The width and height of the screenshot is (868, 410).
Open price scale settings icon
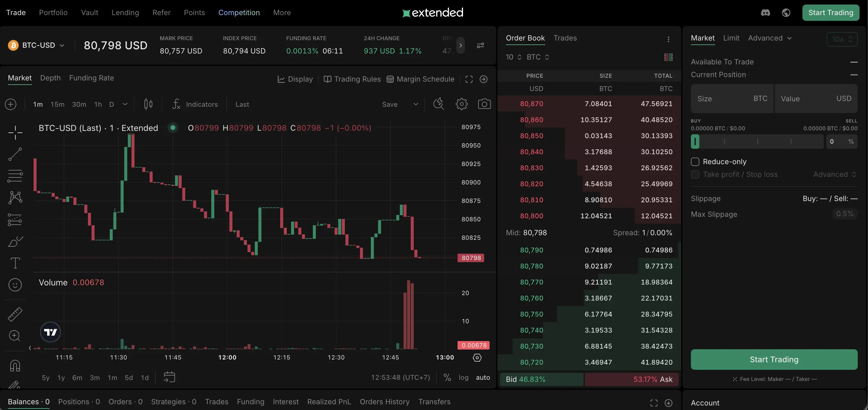(x=477, y=357)
